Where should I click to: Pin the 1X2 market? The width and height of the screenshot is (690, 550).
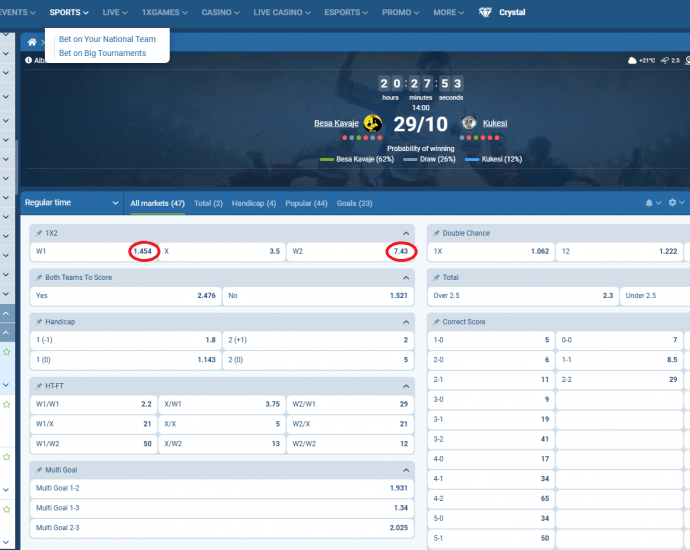pos(39,233)
